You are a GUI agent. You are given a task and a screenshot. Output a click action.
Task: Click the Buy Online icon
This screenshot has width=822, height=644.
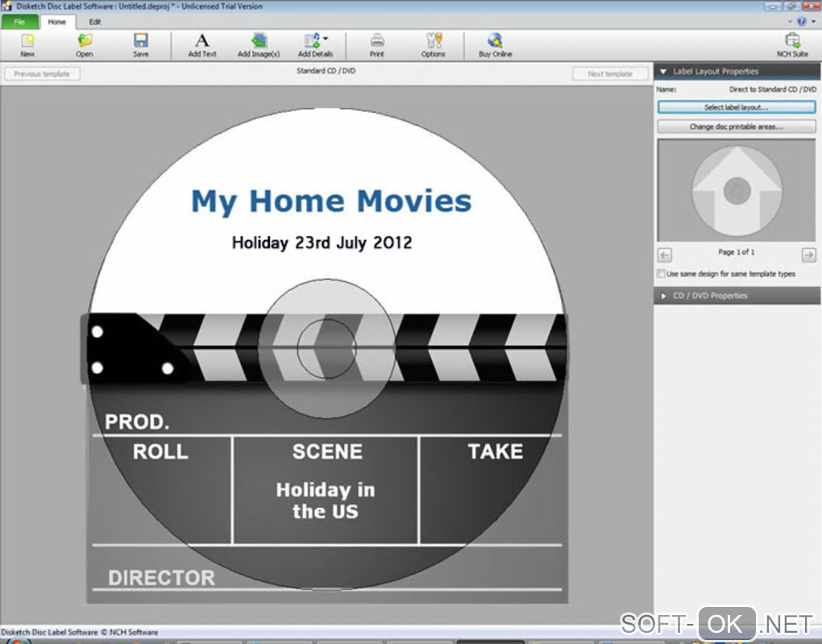click(495, 40)
